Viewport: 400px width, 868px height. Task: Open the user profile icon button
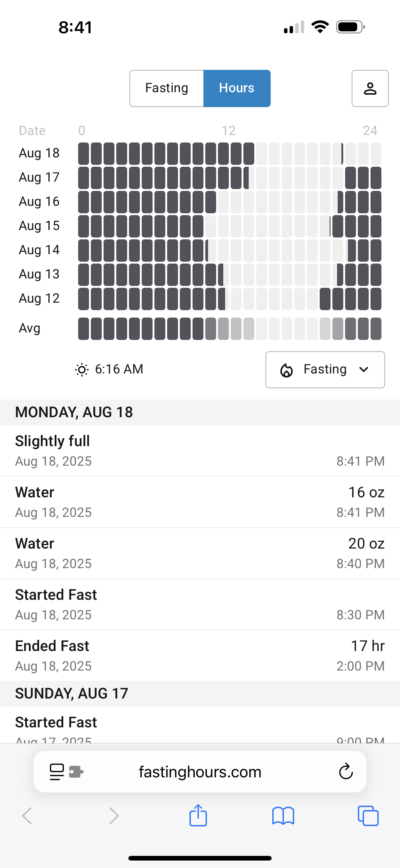pos(370,88)
